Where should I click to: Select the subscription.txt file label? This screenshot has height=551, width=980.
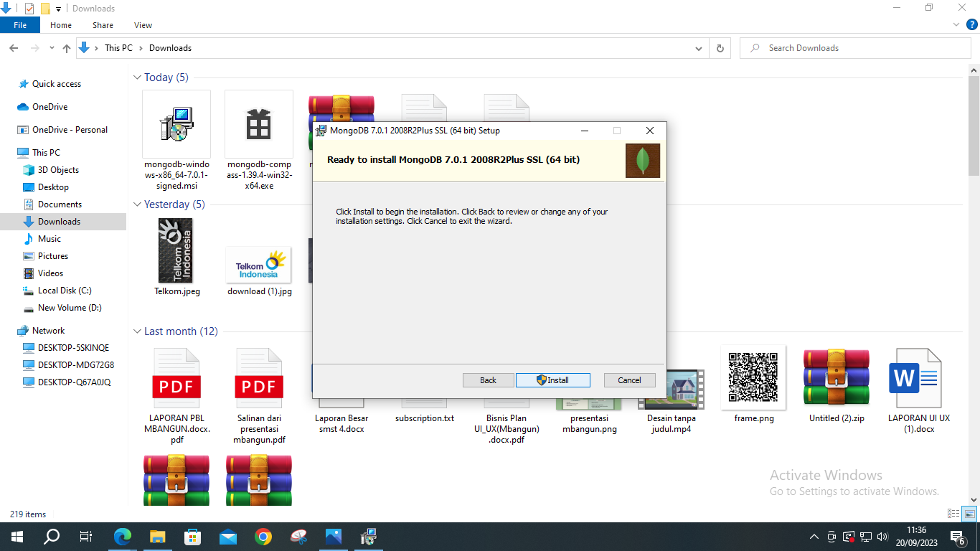pyautogui.click(x=425, y=418)
